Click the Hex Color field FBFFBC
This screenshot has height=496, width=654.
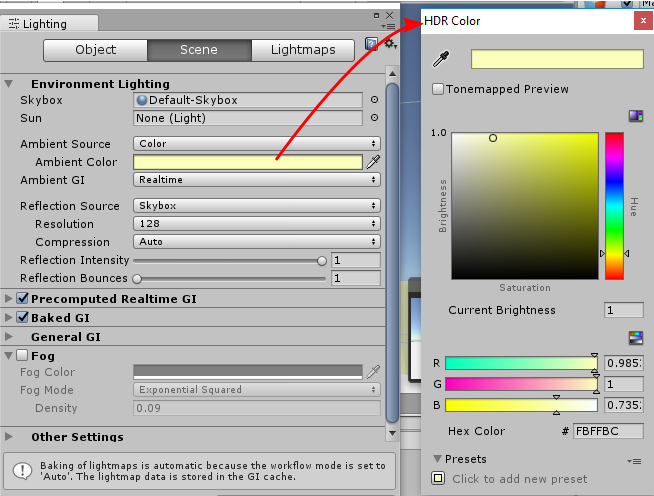pos(608,431)
